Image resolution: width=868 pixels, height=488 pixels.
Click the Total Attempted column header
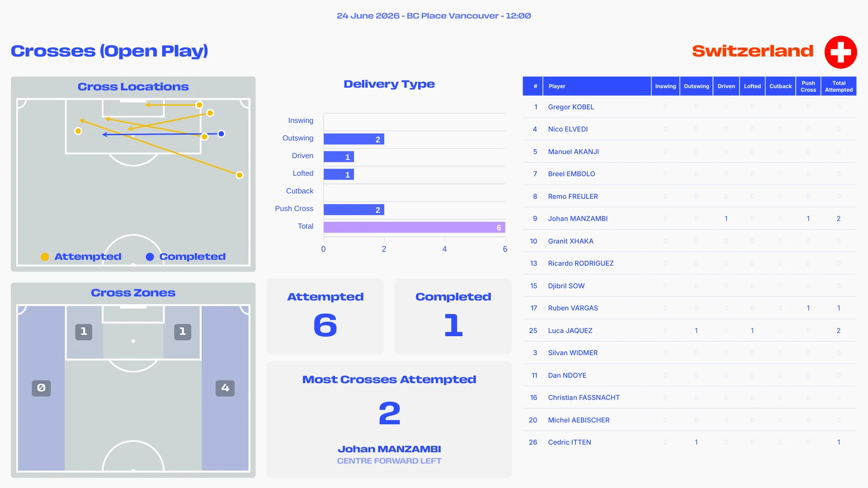(x=839, y=86)
